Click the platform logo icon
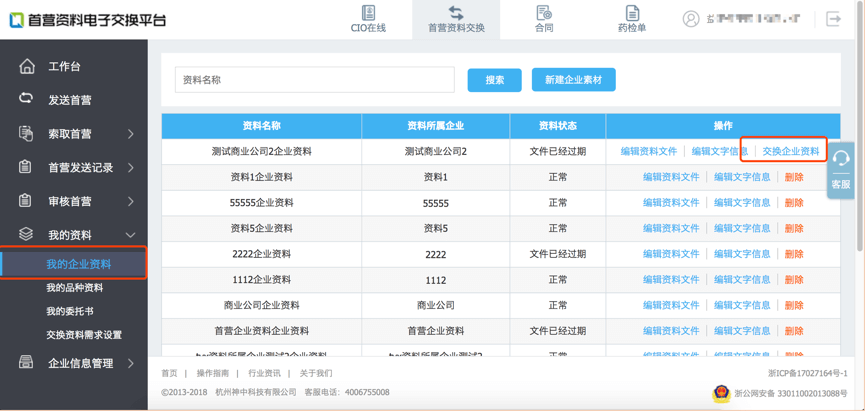 coord(16,20)
